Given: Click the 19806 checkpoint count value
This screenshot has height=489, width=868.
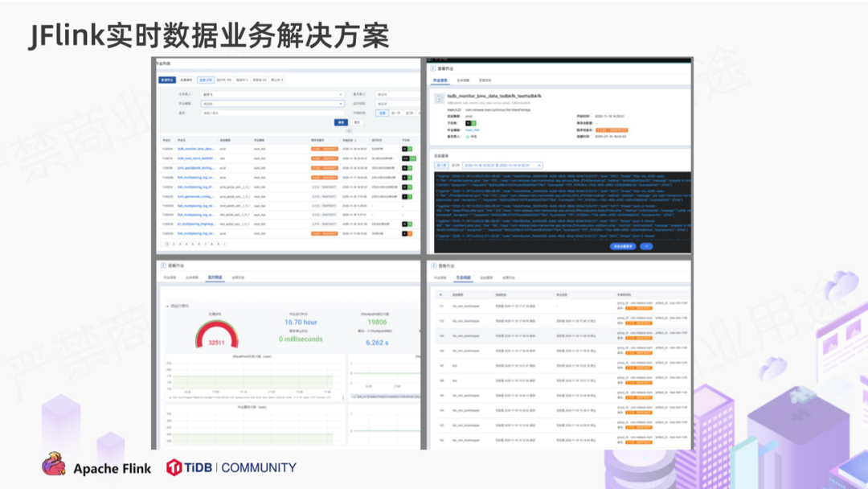Looking at the screenshot, I should pos(377,323).
